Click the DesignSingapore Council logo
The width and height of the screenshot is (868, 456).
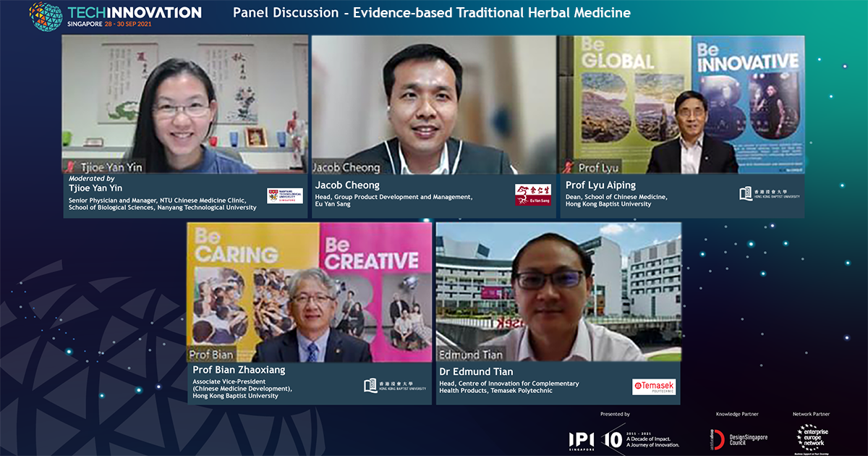tap(739, 439)
